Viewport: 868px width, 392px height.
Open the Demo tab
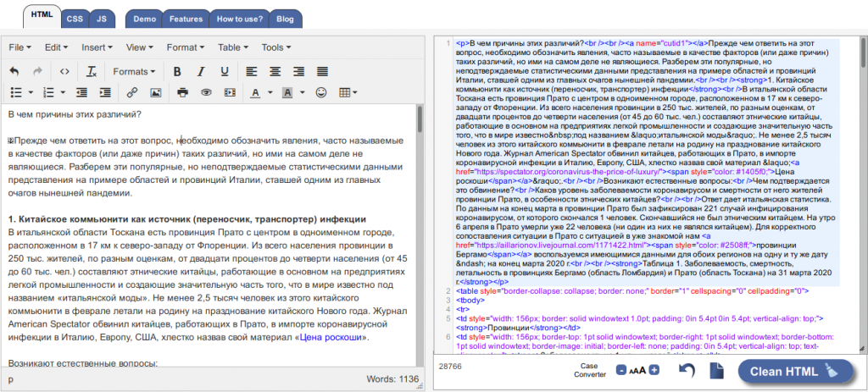144,19
